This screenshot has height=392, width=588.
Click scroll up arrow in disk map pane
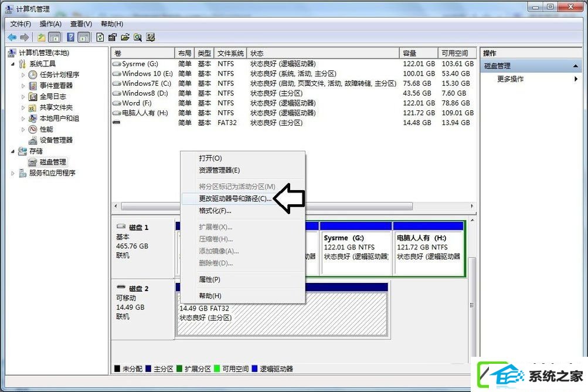[x=472, y=220]
